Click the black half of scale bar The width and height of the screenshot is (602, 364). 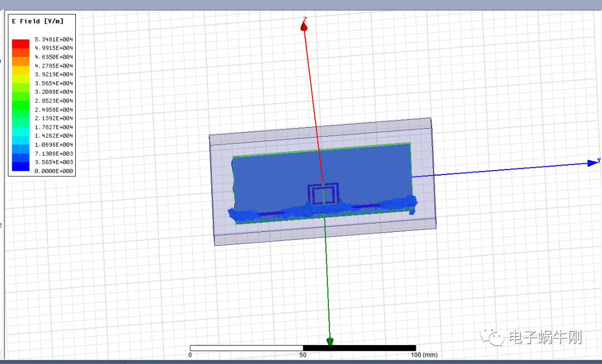pos(359,348)
